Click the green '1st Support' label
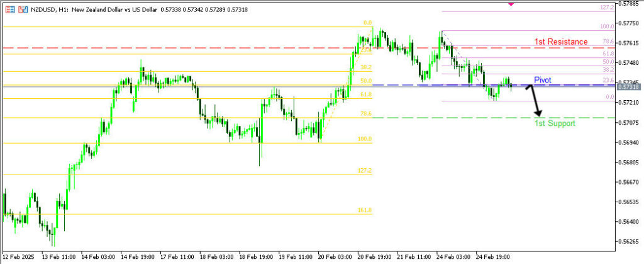This screenshot has height=264, width=644. (554, 123)
